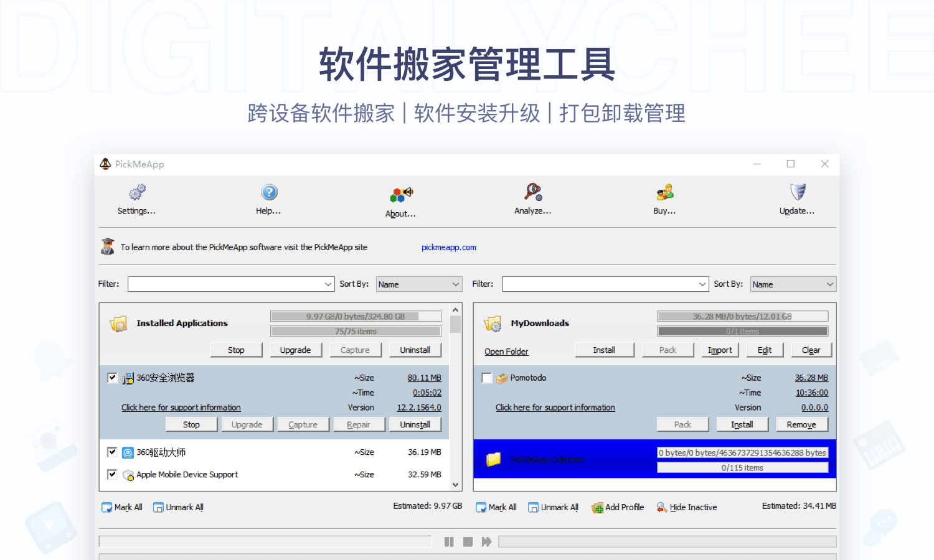Image resolution: width=934 pixels, height=560 pixels.
Task: Click inside the left Filter input field
Action: click(x=224, y=284)
